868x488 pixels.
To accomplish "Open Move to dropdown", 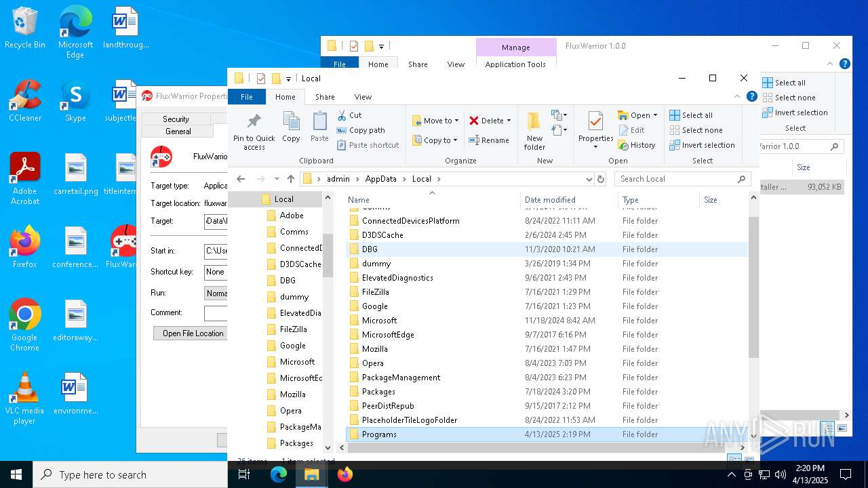I will click(435, 121).
